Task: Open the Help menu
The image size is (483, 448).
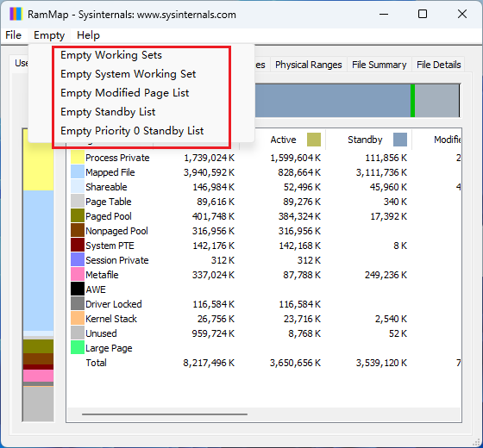Action: pos(88,35)
